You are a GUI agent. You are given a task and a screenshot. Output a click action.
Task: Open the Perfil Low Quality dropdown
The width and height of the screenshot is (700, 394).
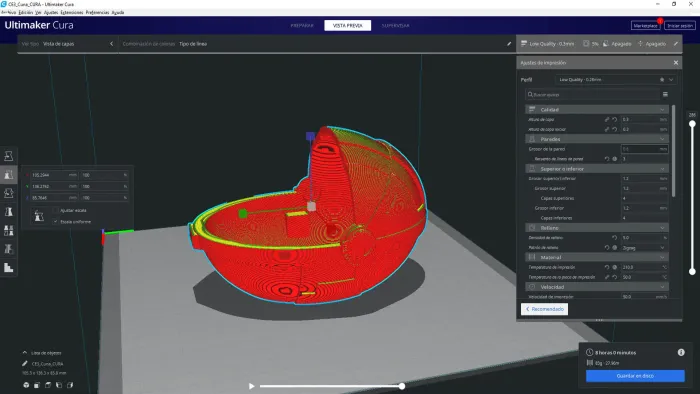click(x=616, y=79)
